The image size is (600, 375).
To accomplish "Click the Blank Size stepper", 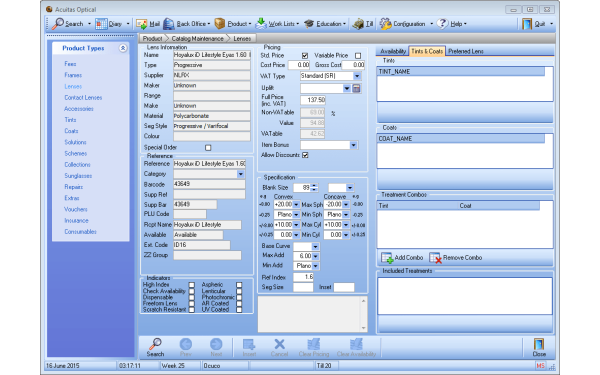I will 314,188.
